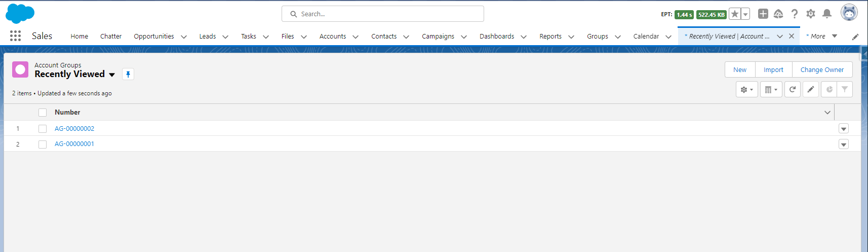This screenshot has width=868, height=252.
Task: Pin the Recently Viewed list view
Action: point(128,75)
